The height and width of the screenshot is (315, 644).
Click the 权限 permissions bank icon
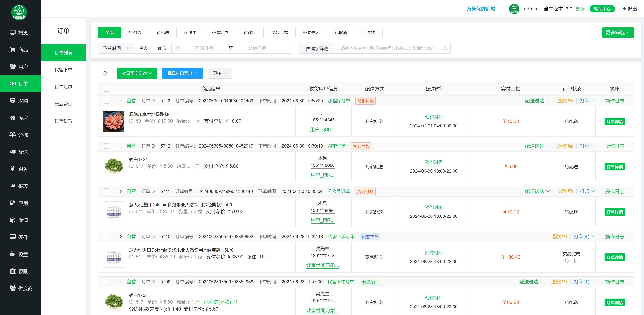[12, 271]
